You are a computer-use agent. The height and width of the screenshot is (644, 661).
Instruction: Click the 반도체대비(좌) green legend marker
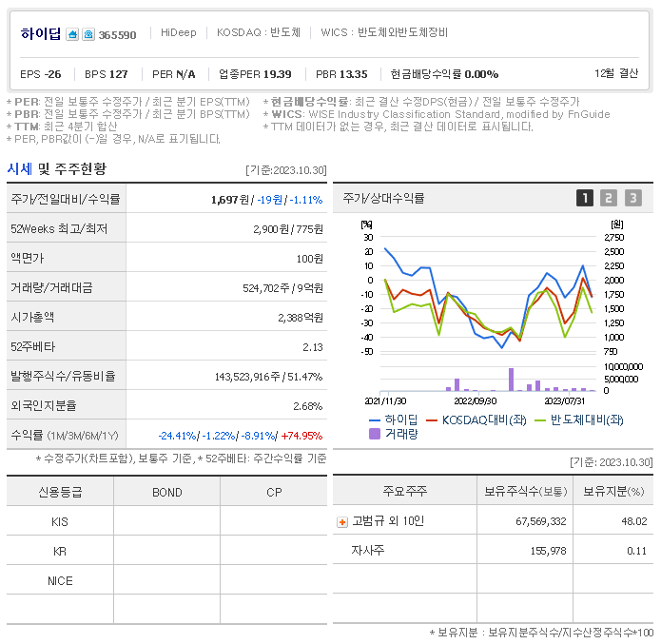point(540,420)
